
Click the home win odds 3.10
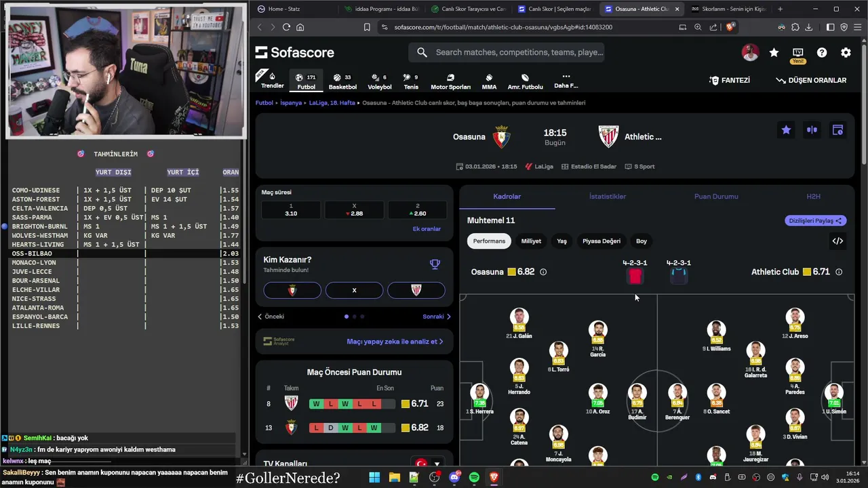pyautogui.click(x=291, y=209)
